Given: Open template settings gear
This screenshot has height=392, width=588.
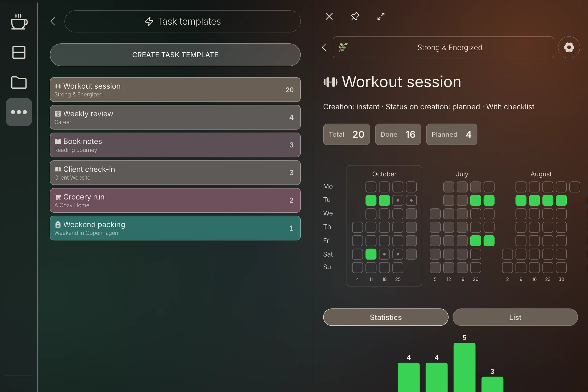Looking at the screenshot, I should tap(569, 47).
